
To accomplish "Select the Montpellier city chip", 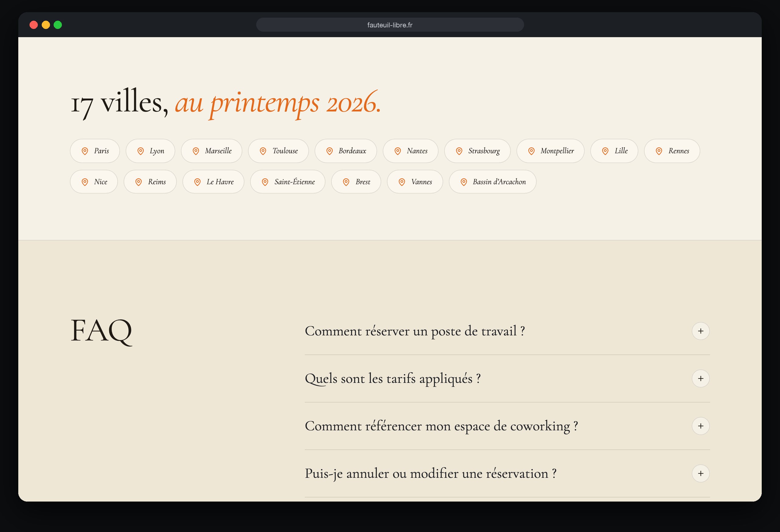I will (x=551, y=151).
